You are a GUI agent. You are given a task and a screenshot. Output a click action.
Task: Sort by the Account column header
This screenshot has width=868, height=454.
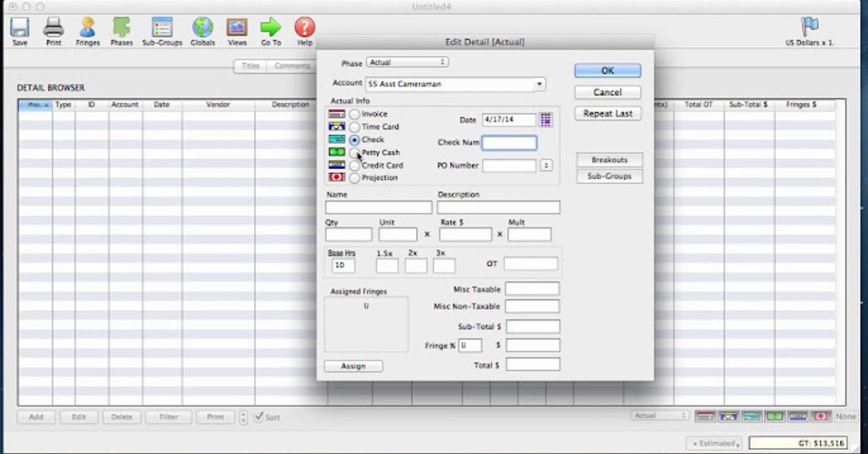click(x=125, y=105)
